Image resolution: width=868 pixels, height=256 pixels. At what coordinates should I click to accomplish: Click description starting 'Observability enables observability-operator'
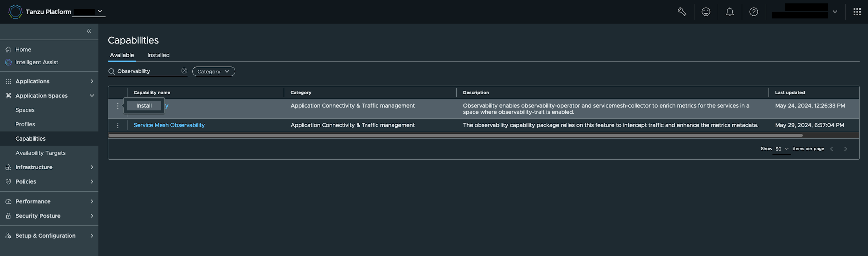click(606, 109)
